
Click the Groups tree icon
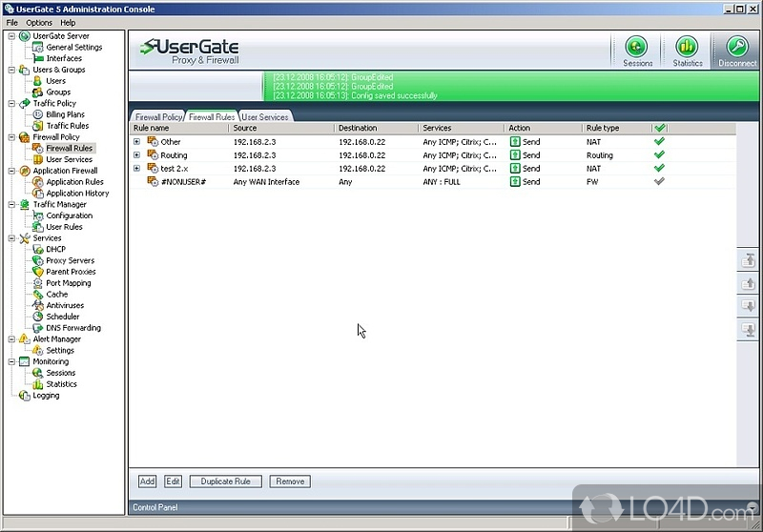pos(37,92)
